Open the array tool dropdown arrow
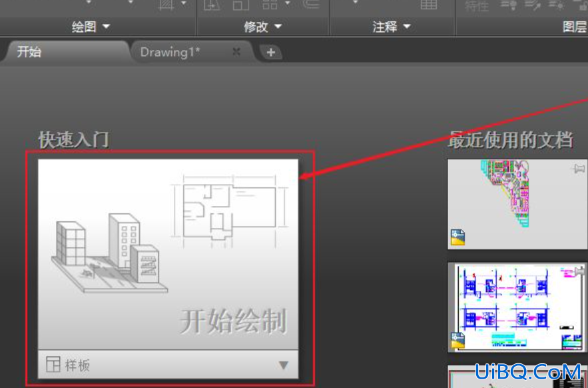 [288, 4]
